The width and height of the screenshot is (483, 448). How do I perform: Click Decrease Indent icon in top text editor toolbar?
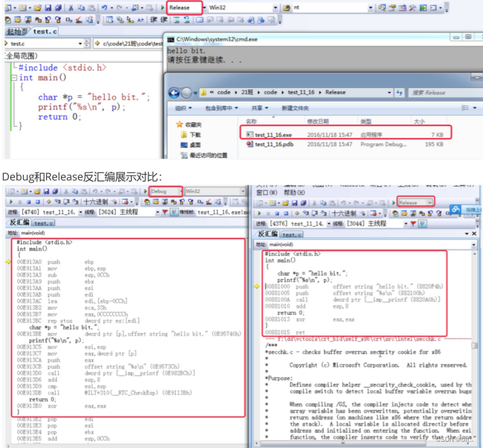[x=154, y=20]
